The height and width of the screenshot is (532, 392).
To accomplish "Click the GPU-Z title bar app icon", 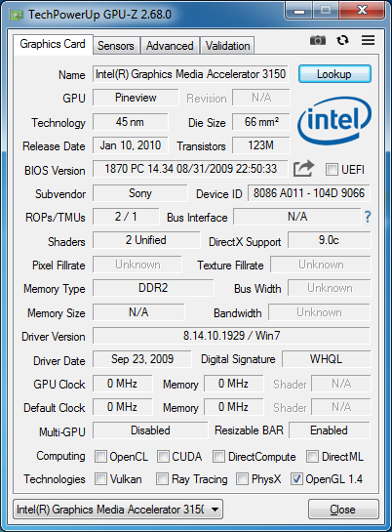I will tap(17, 15).
